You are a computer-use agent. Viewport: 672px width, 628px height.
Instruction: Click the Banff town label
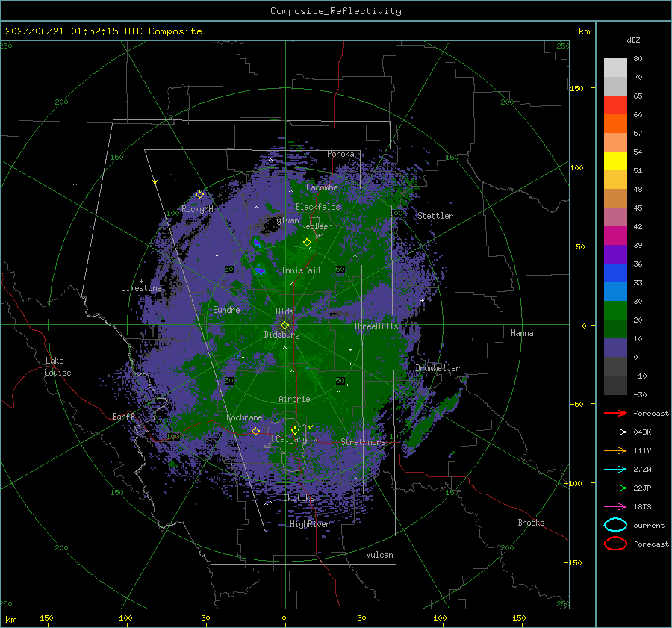click(x=123, y=416)
